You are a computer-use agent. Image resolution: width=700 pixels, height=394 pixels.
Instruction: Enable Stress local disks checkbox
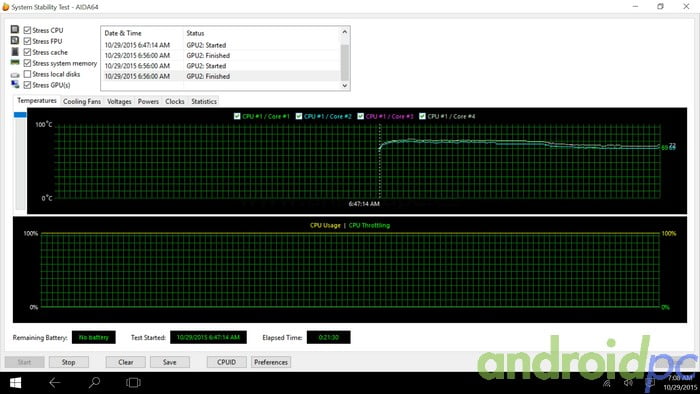27,74
